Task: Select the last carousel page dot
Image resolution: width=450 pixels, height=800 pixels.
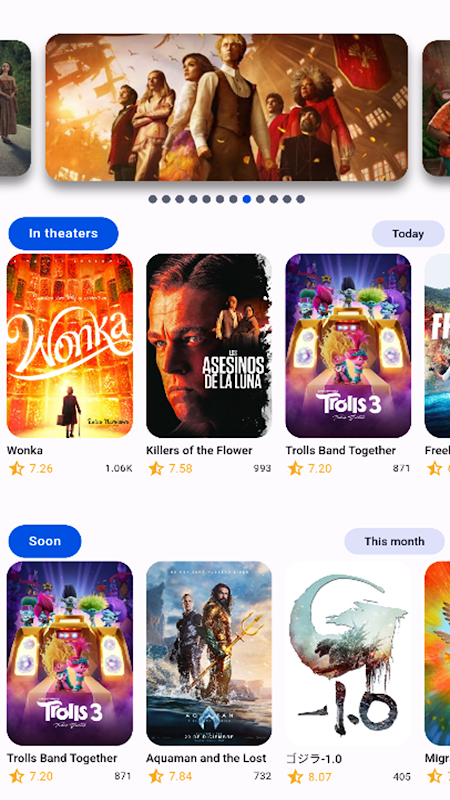Action: (301, 199)
